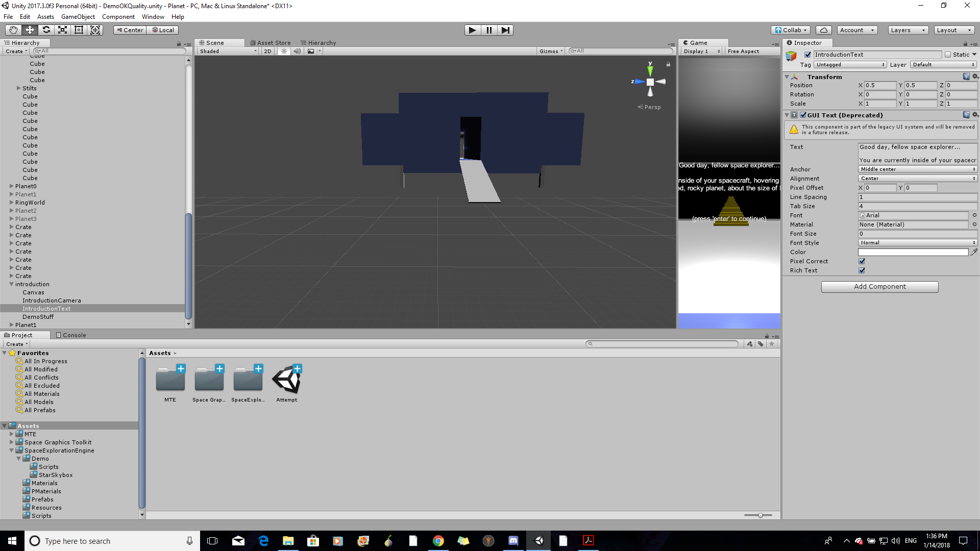This screenshot has height=551, width=980.
Task: Click Project panel Create button
Action: [17, 344]
